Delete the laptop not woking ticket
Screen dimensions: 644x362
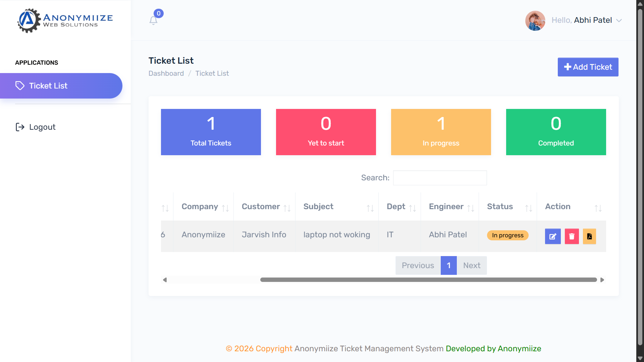tap(572, 236)
